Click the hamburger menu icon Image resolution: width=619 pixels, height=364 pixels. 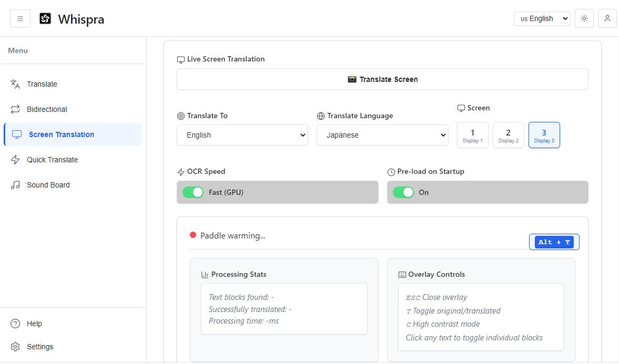[x=20, y=19]
